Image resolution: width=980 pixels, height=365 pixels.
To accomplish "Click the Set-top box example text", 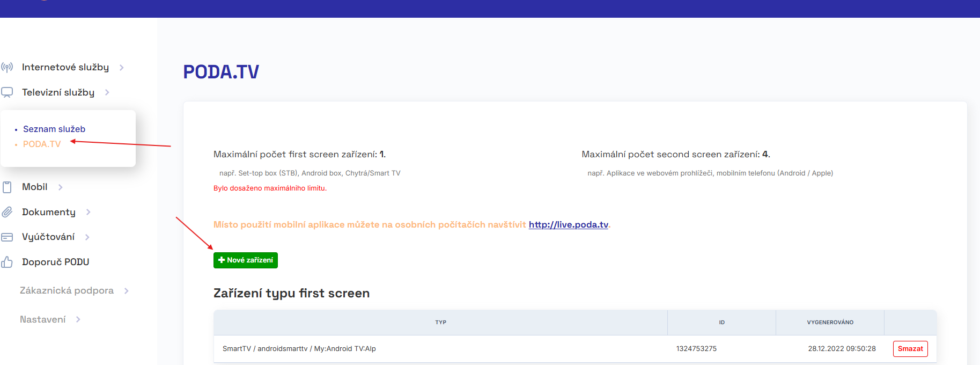I will click(310, 173).
